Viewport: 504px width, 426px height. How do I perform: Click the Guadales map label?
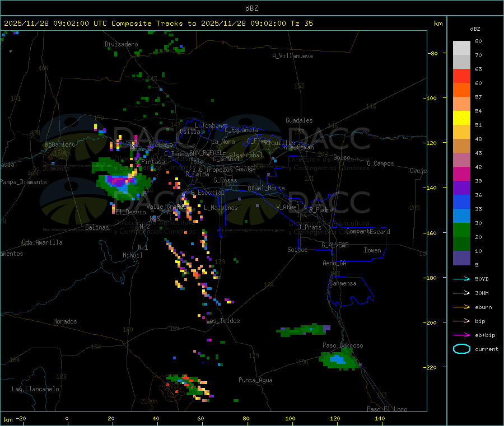click(x=299, y=120)
